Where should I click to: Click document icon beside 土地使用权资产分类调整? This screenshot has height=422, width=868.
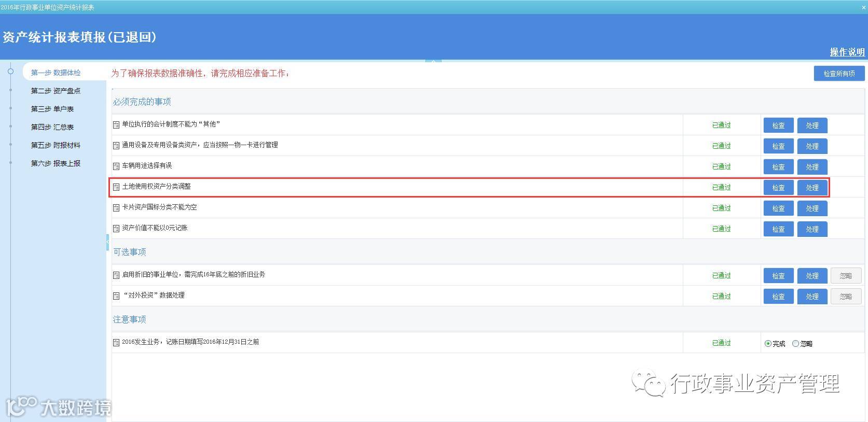point(116,187)
